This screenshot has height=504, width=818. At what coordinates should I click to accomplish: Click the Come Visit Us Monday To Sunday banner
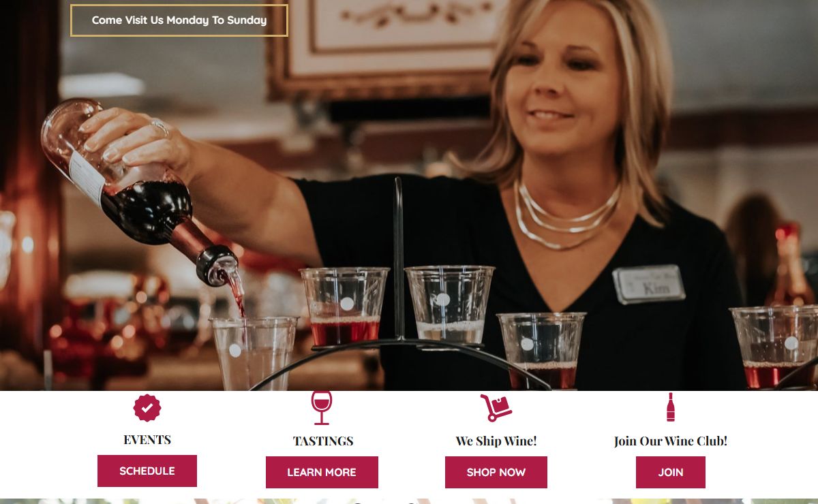(179, 20)
